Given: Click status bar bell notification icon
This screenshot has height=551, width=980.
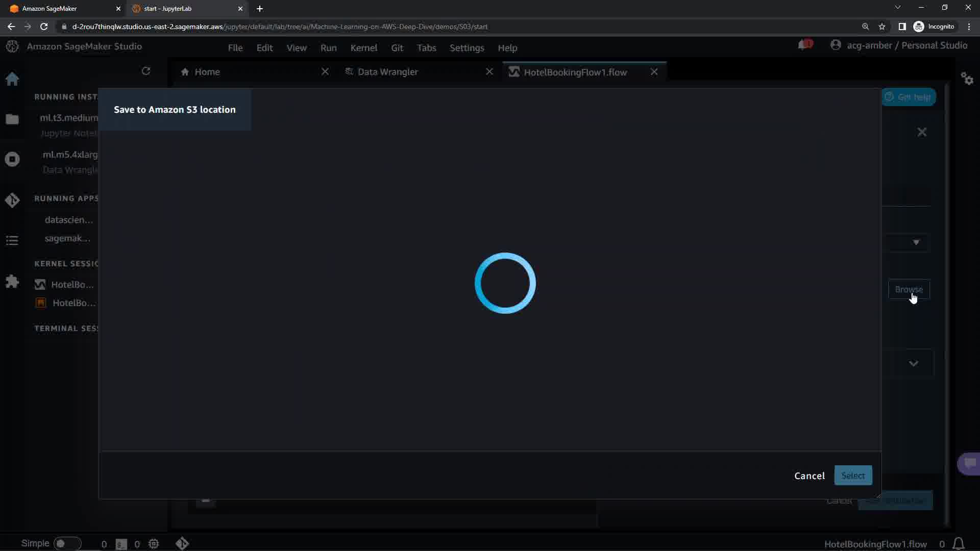Looking at the screenshot, I should coord(959,544).
